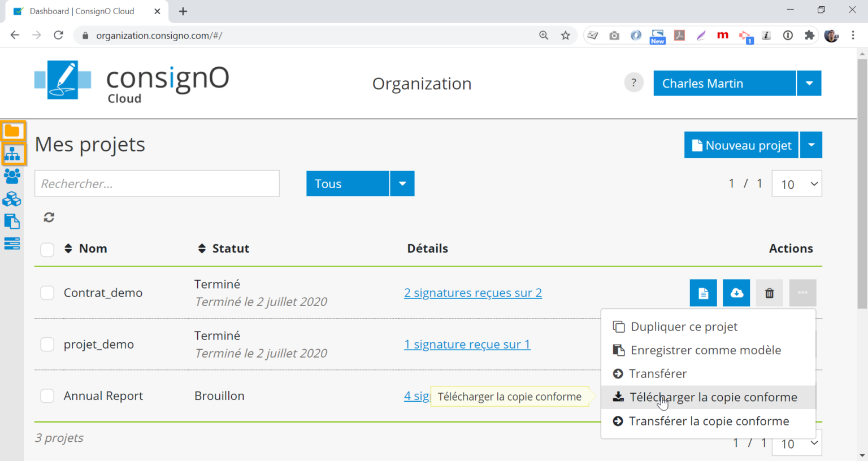
Task: Expand the Tous filter dropdown arrow
Action: point(402,184)
